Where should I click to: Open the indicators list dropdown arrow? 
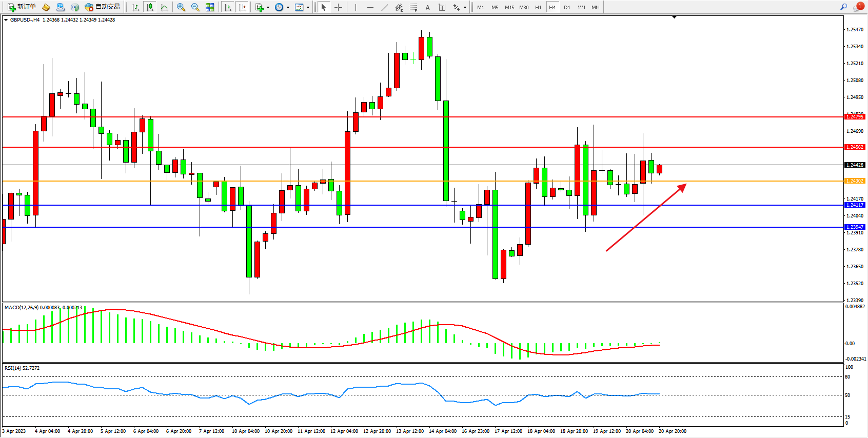click(x=268, y=7)
